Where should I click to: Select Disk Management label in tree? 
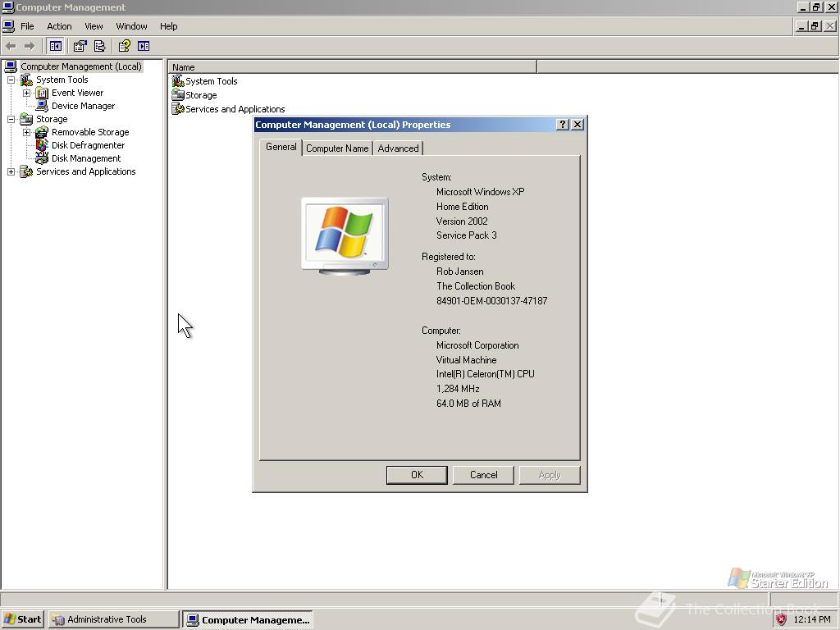point(85,158)
